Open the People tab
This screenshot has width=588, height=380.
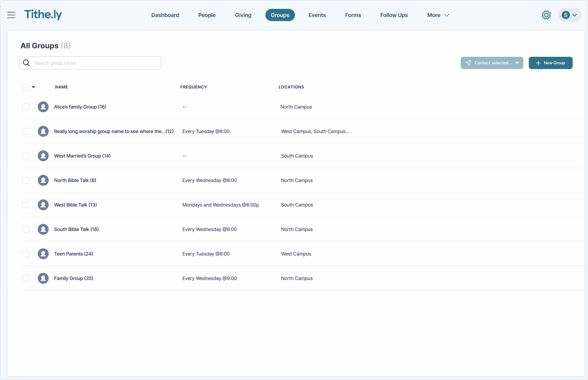207,15
